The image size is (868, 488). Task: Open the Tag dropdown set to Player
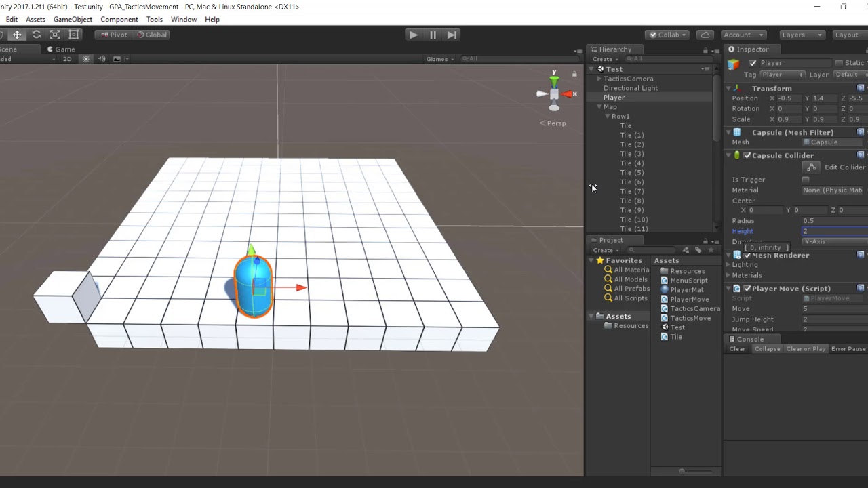point(783,75)
